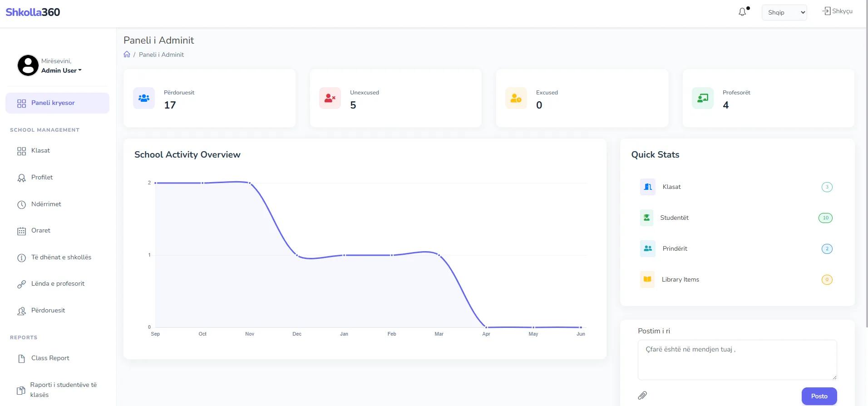The image size is (868, 406).
Task: Click the Admin User profile avatar
Action: (28, 65)
